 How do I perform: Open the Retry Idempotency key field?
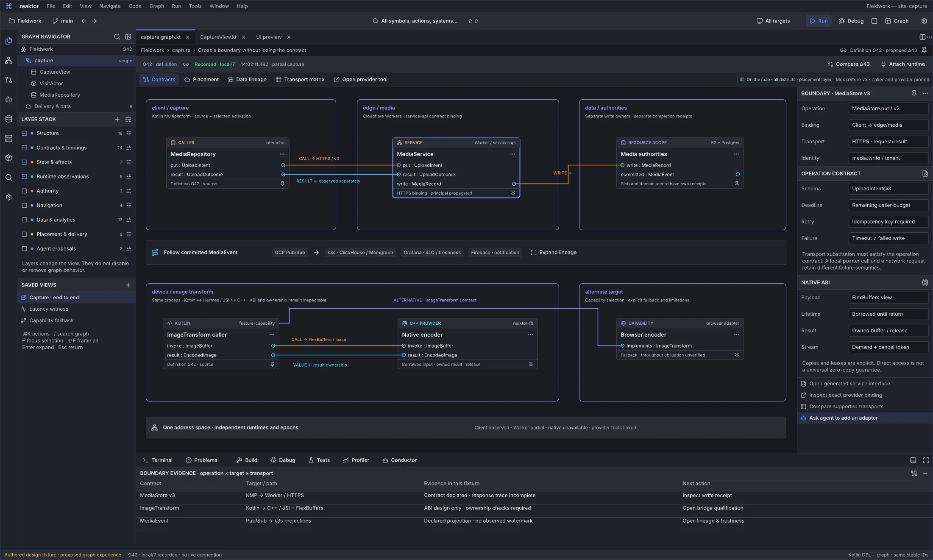pos(888,222)
